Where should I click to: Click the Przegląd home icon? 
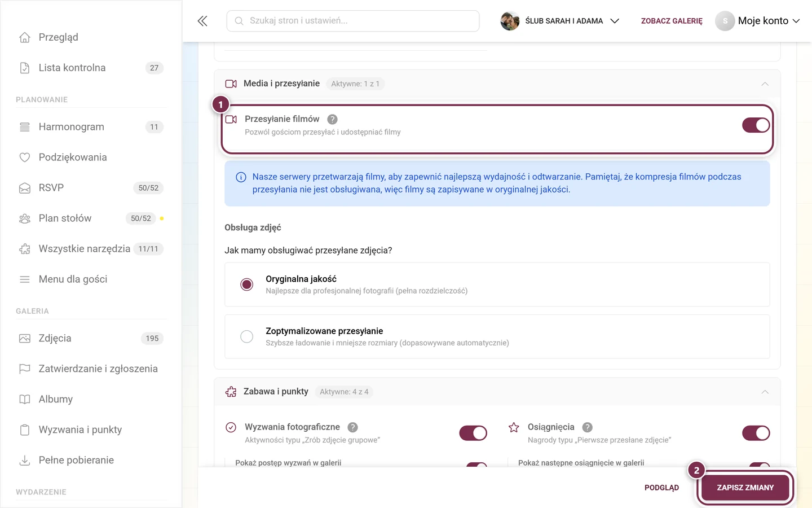pyautogui.click(x=25, y=37)
